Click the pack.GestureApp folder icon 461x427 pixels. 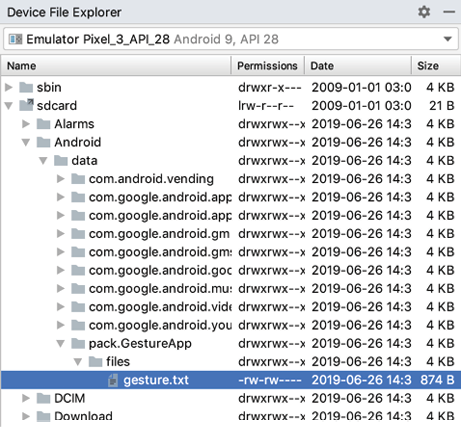click(x=78, y=343)
